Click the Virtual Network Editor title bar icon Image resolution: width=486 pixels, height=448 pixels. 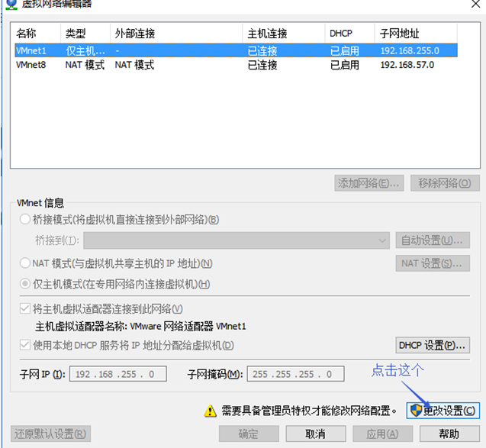[x=11, y=5]
